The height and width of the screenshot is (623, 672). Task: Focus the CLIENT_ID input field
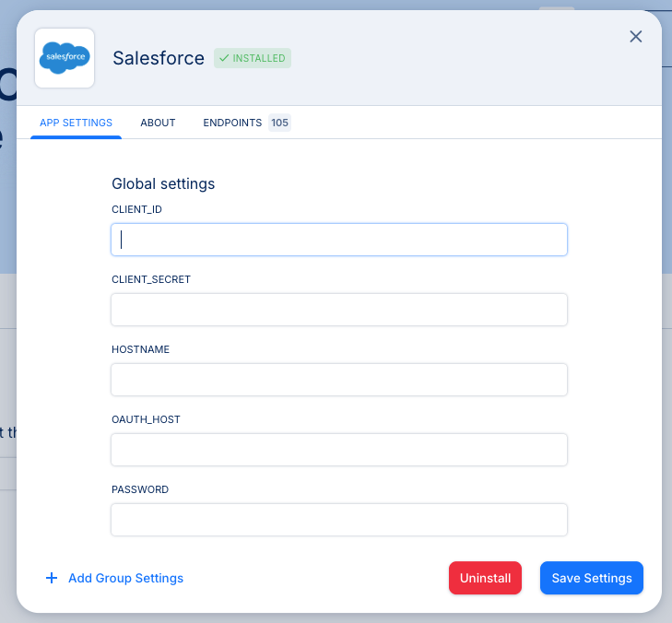338,240
